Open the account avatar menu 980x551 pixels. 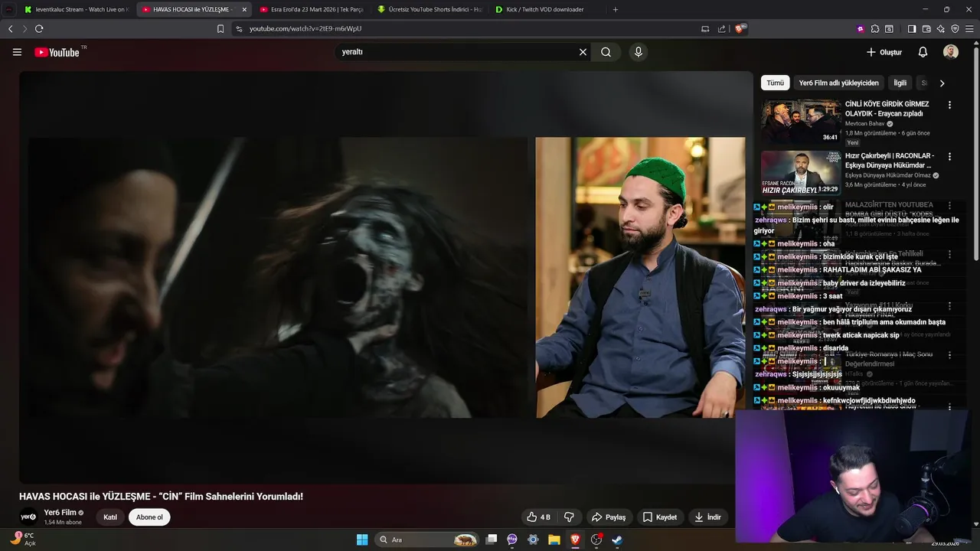click(x=951, y=52)
